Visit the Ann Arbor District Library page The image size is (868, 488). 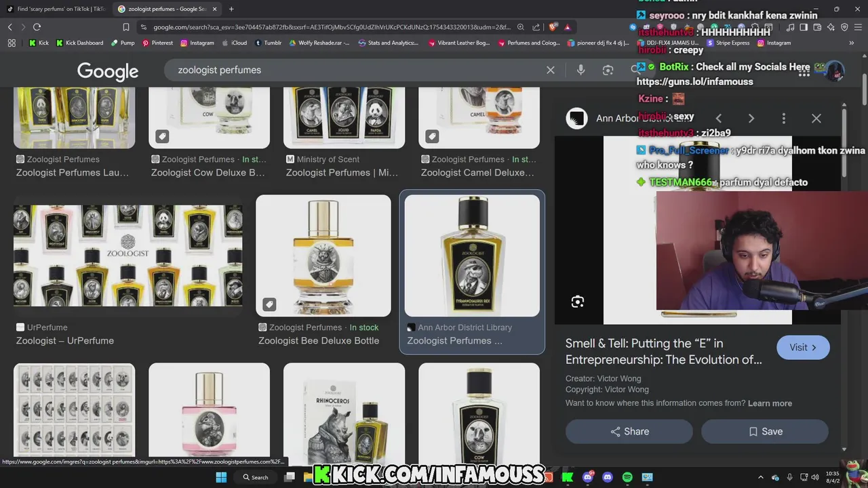(804, 347)
